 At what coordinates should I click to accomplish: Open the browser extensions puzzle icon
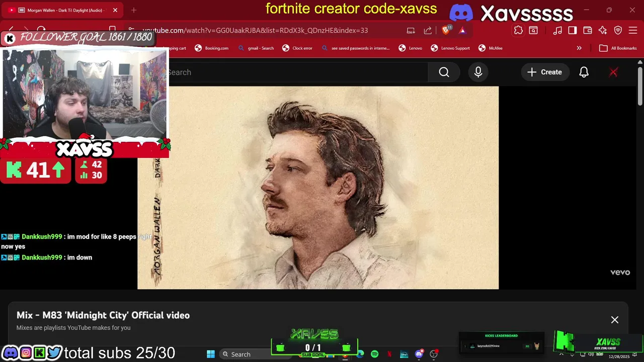click(518, 30)
